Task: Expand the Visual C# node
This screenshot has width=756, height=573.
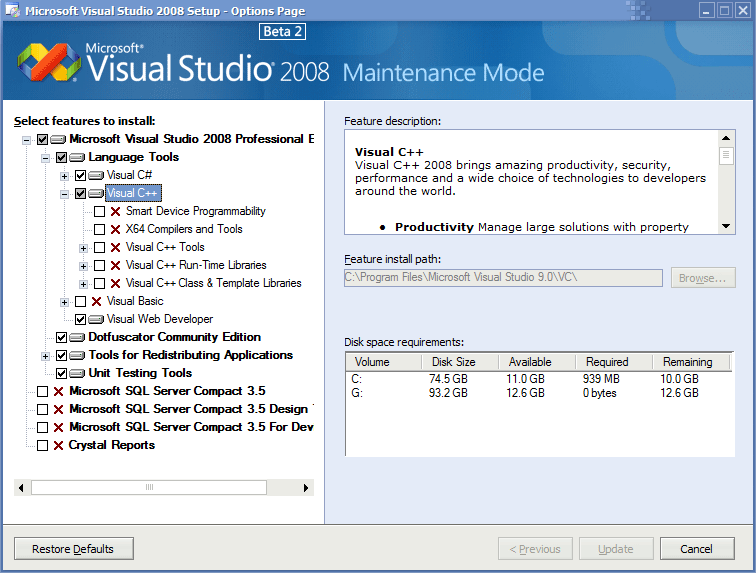Action: (64, 176)
